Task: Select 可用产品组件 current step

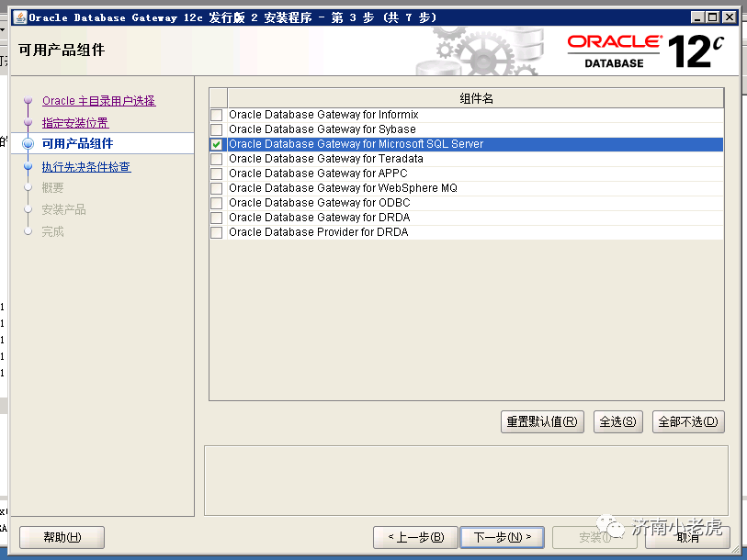Action: tap(78, 143)
